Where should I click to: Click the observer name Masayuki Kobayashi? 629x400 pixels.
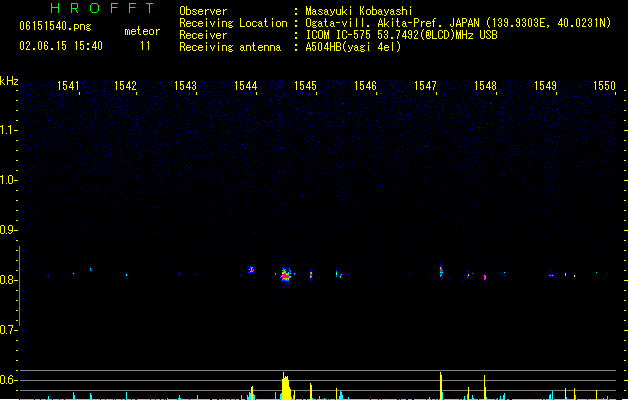(x=359, y=11)
